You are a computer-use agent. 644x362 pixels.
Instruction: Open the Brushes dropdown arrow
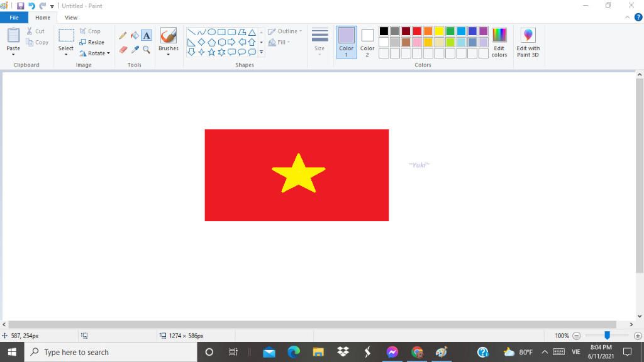[x=169, y=55]
